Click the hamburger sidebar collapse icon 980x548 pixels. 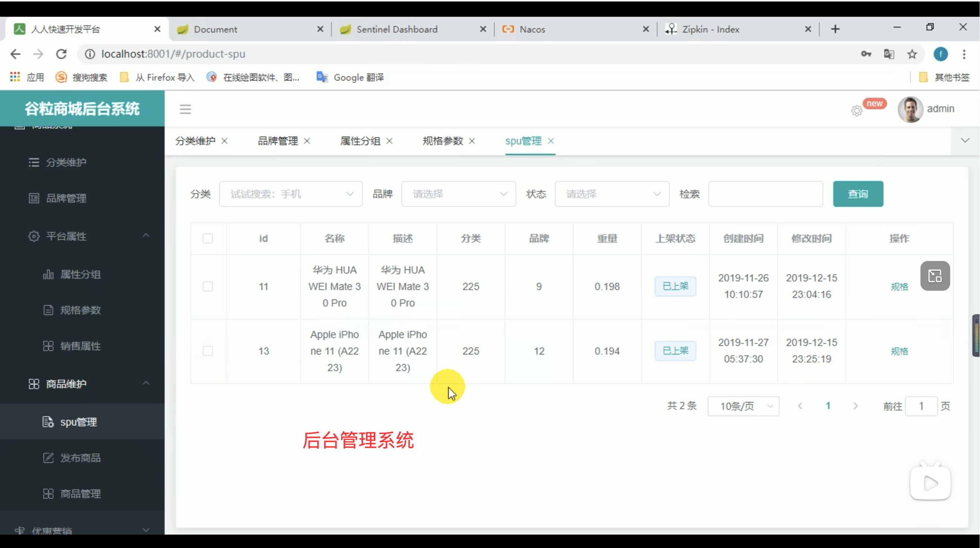[185, 109]
